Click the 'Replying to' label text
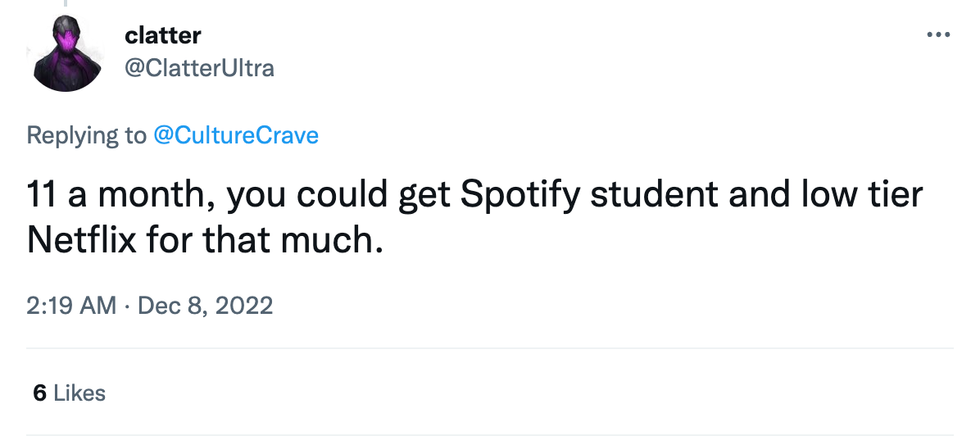The image size is (980, 436). tap(86, 135)
